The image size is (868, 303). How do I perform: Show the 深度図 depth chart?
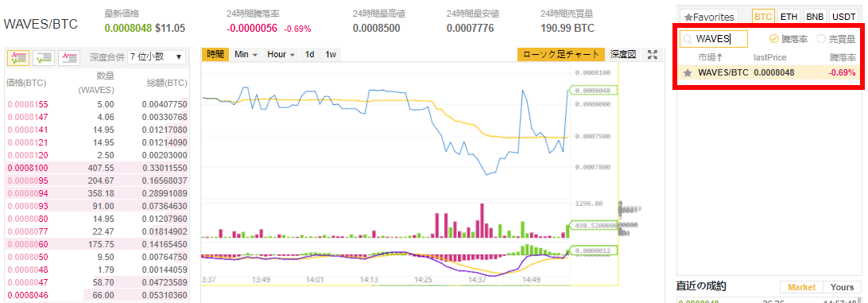[623, 54]
